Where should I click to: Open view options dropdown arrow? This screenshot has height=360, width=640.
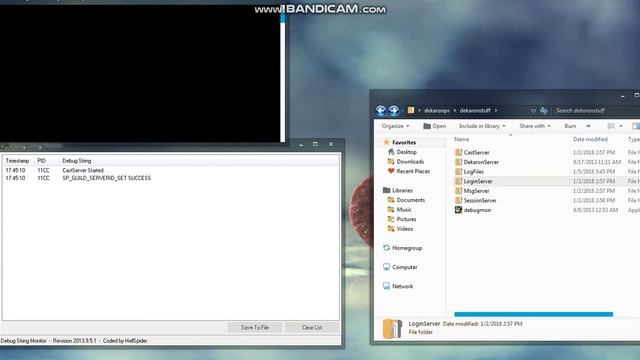coord(621,126)
